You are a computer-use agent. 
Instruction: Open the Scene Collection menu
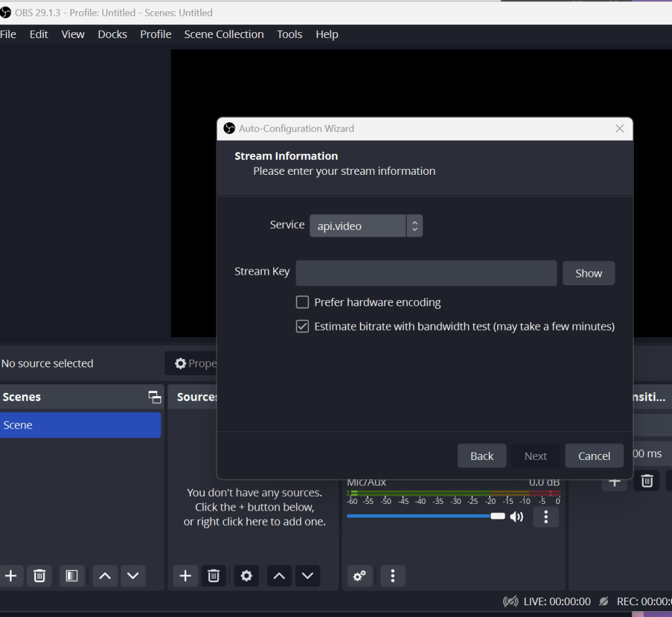(224, 34)
